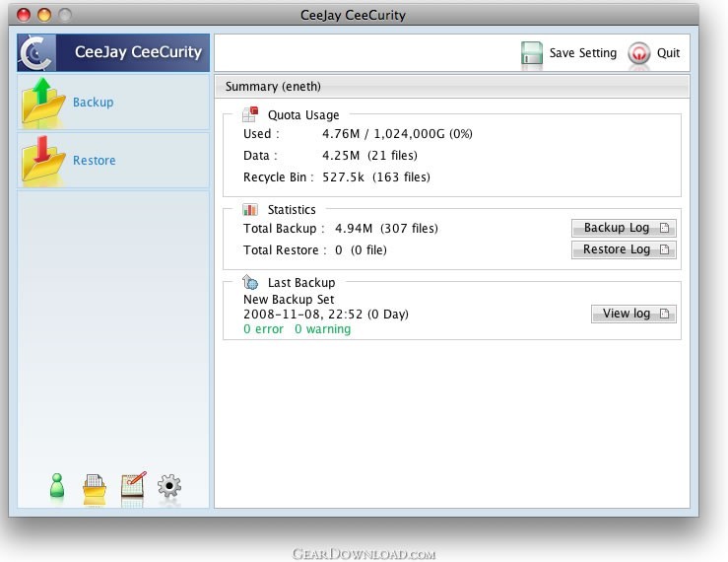728x562 pixels.
Task: Open the backup file tray icon
Action: [94, 488]
